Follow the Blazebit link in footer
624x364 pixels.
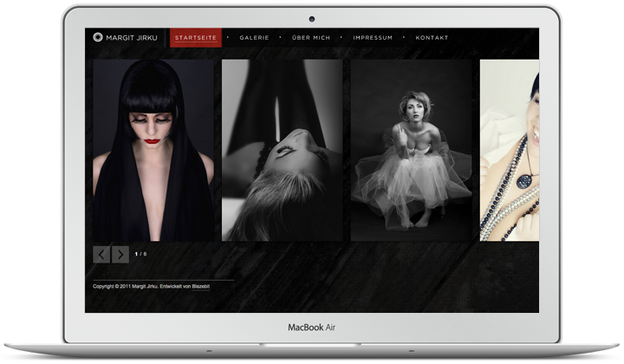point(201,286)
